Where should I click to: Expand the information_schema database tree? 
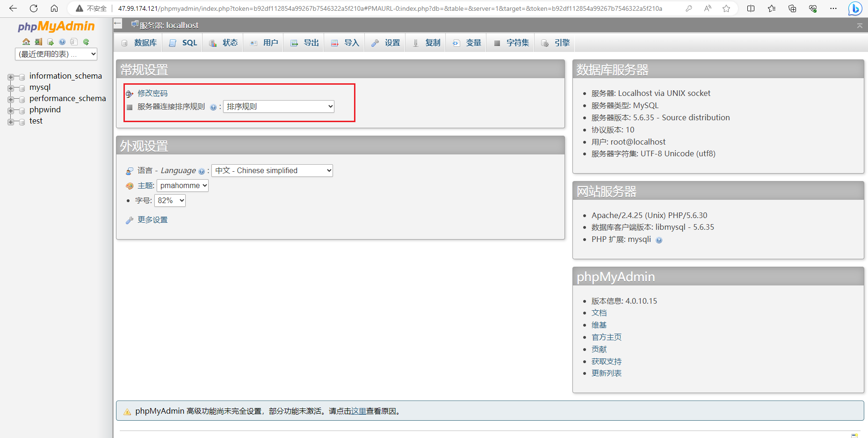(x=10, y=77)
